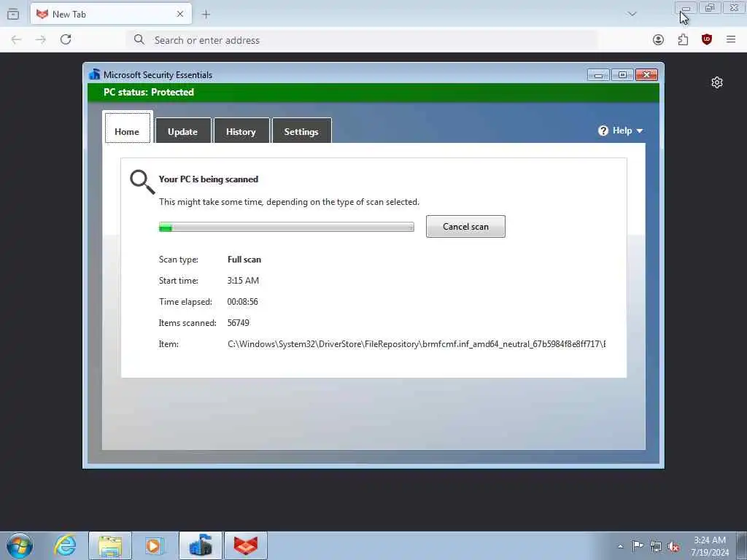The height and width of the screenshot is (560, 747).
Task: Select the Home tab
Action: pos(127,128)
